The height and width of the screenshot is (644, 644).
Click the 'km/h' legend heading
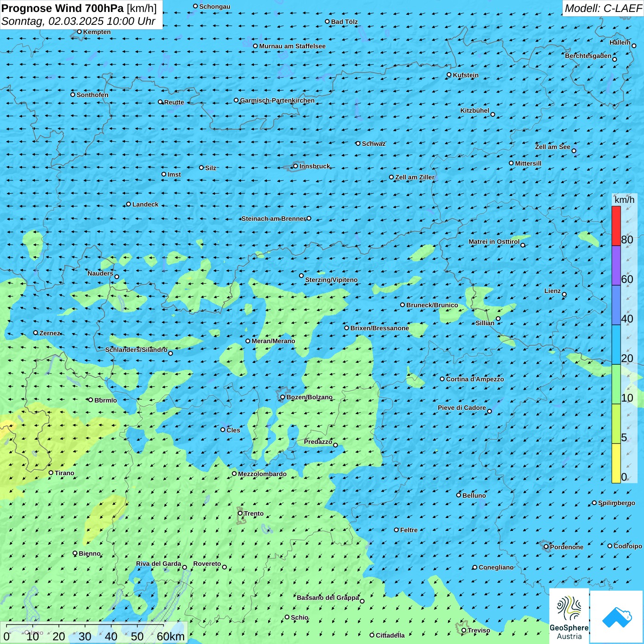[624, 200]
